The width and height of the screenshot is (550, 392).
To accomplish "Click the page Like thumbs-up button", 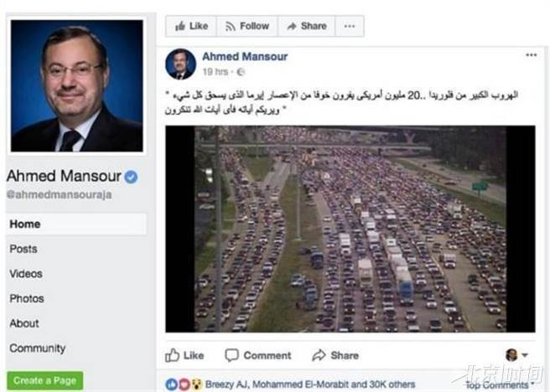I will 191,26.
